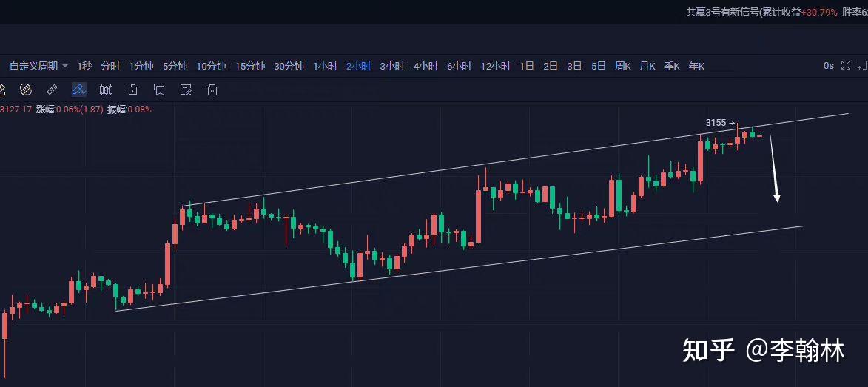Viewport: 868px width, 387px height.
Task: Click the candlestick chart style icon
Action: click(x=106, y=90)
